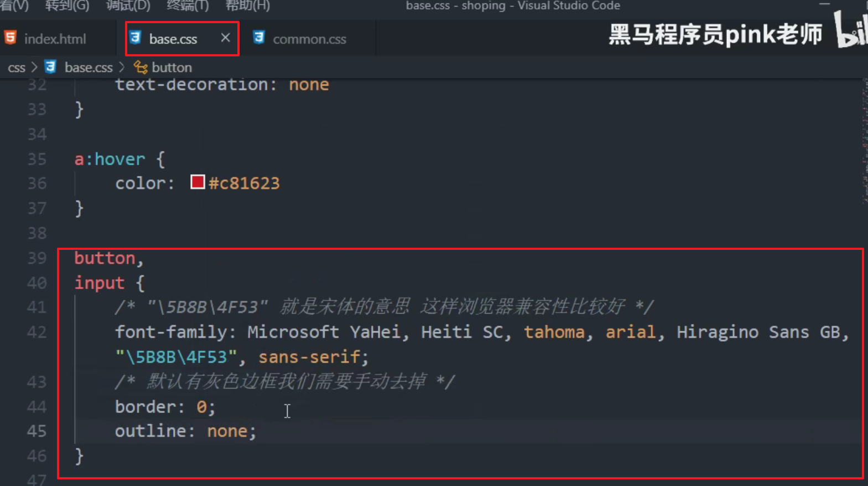
Task: Open color picker for #c81623 swatch
Action: click(x=197, y=182)
